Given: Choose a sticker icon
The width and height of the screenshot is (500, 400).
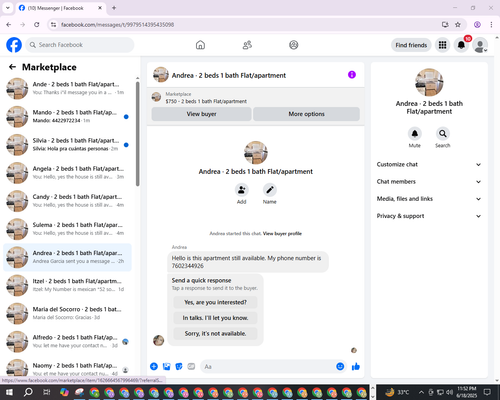Looking at the screenshot, I should coord(179,366).
